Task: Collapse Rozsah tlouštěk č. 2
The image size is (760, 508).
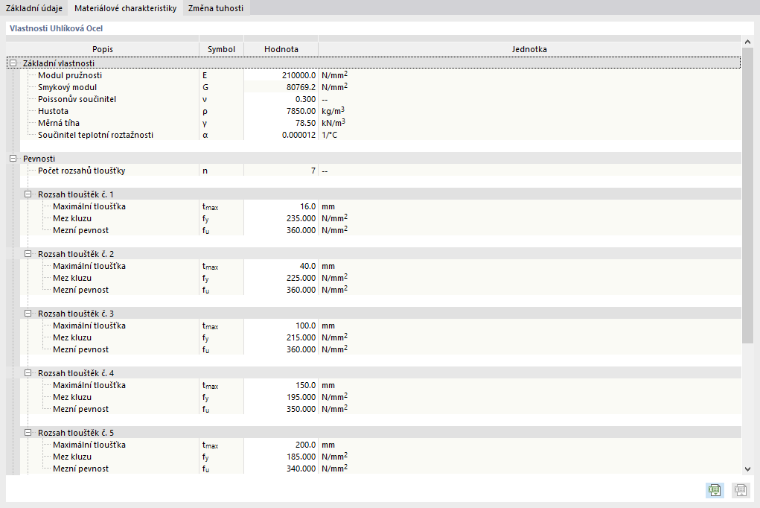Action: coord(28,254)
